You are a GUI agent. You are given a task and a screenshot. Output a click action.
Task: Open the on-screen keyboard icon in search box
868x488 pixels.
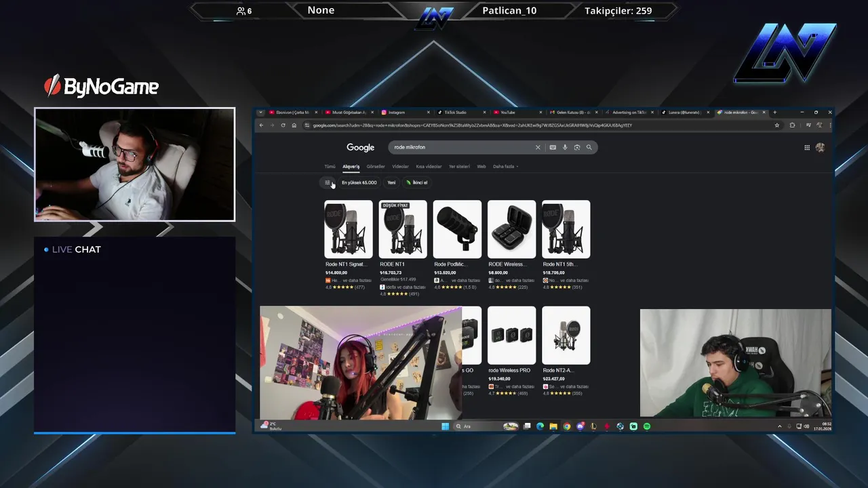pyautogui.click(x=553, y=147)
